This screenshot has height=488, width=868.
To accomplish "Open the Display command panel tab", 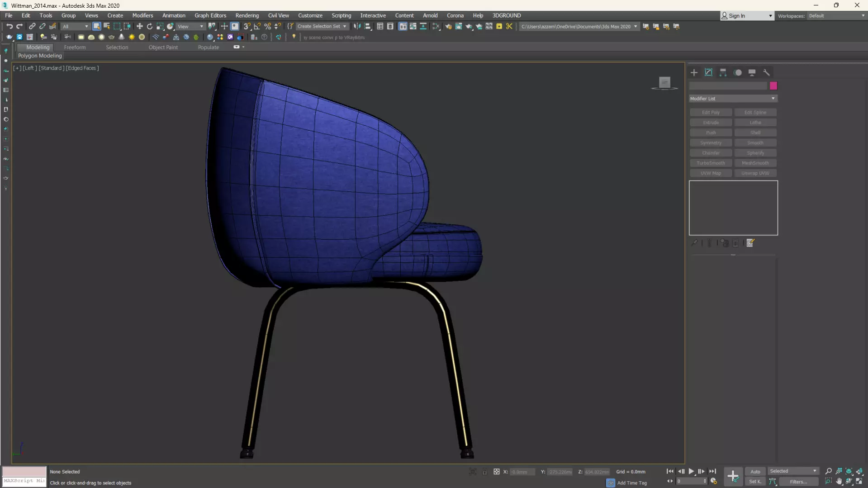I will (x=752, y=72).
